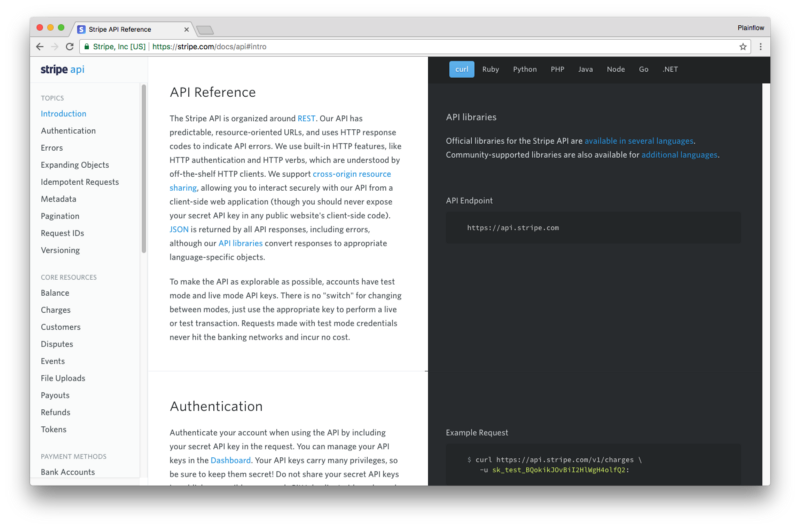Open File Uploads core resource
Image resolution: width=800 pixels, height=528 pixels.
click(63, 378)
